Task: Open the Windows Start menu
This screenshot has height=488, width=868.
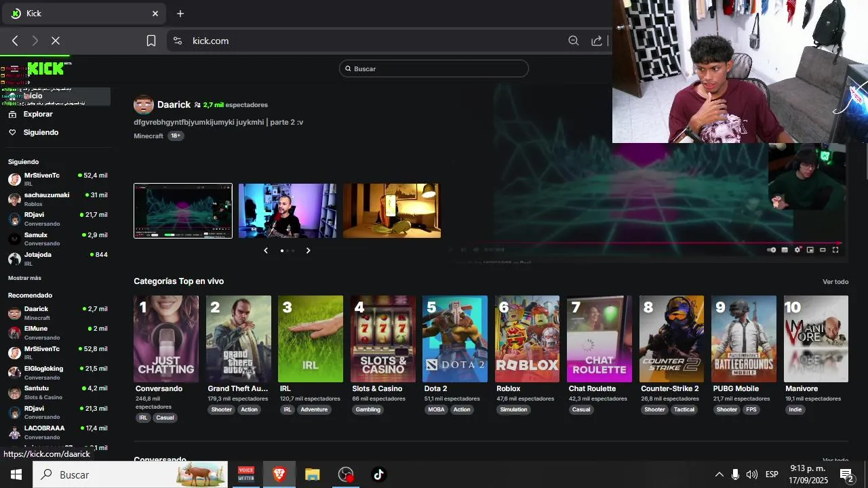Action: tap(16, 474)
